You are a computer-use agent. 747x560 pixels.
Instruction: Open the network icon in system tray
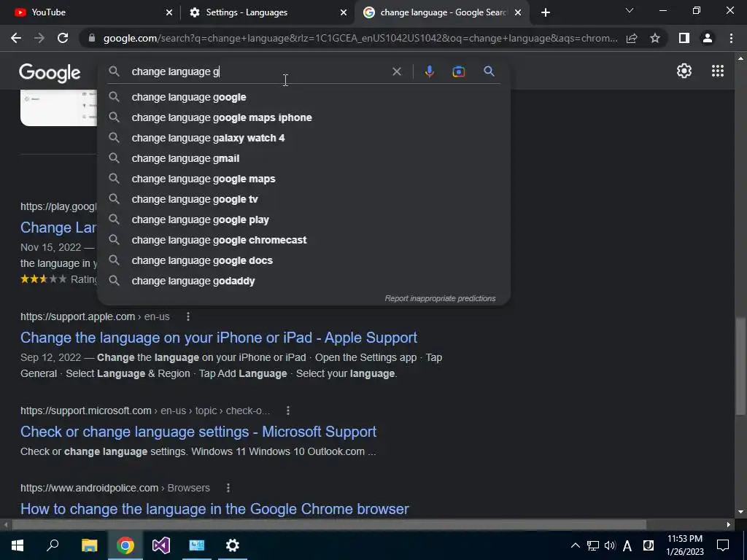tap(592, 545)
